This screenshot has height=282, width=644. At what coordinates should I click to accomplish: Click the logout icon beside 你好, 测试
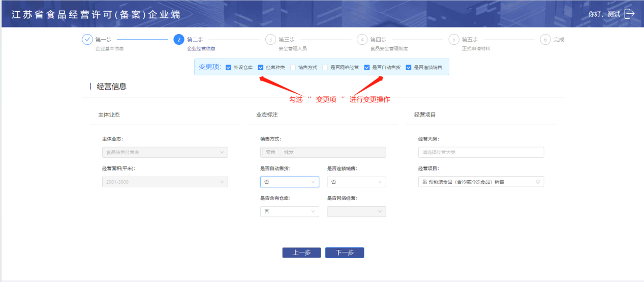[x=629, y=14]
